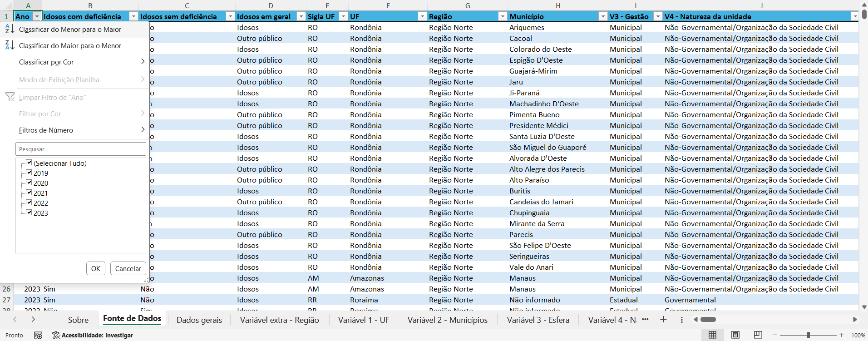Open Idosos com deficiência filter dropdown

pos(133,16)
